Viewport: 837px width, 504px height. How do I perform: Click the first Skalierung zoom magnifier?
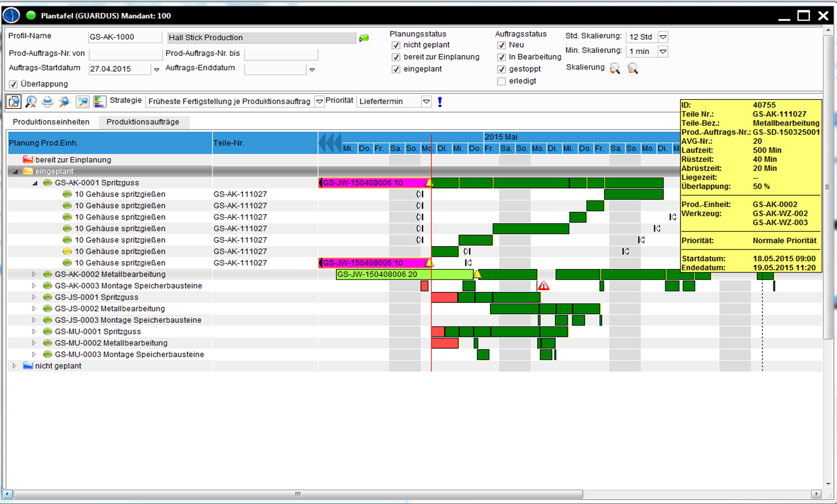[x=615, y=68]
